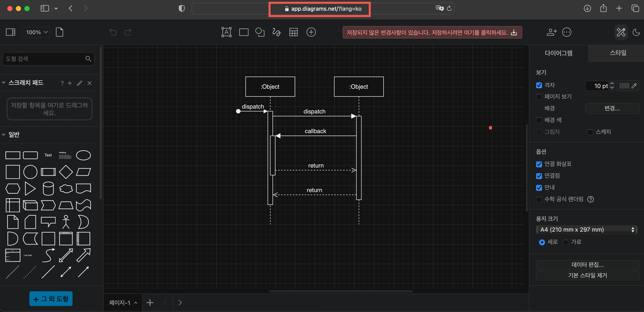Screen dimensions: 644x312
Task: Open the insert shape plus icon
Action: [x=311, y=32]
